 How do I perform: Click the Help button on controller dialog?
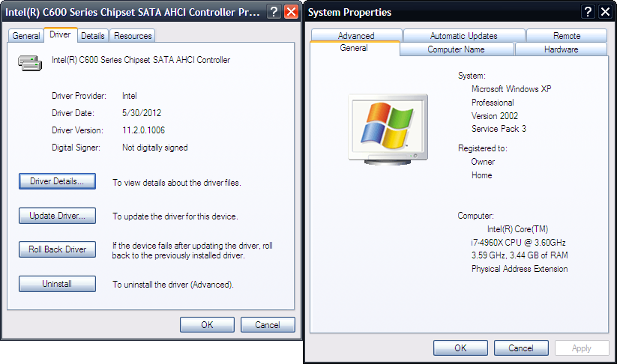274,12
